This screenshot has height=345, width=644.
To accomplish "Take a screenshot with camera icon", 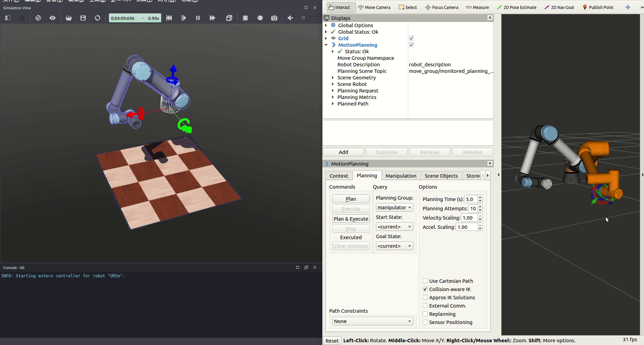I will (x=274, y=18).
